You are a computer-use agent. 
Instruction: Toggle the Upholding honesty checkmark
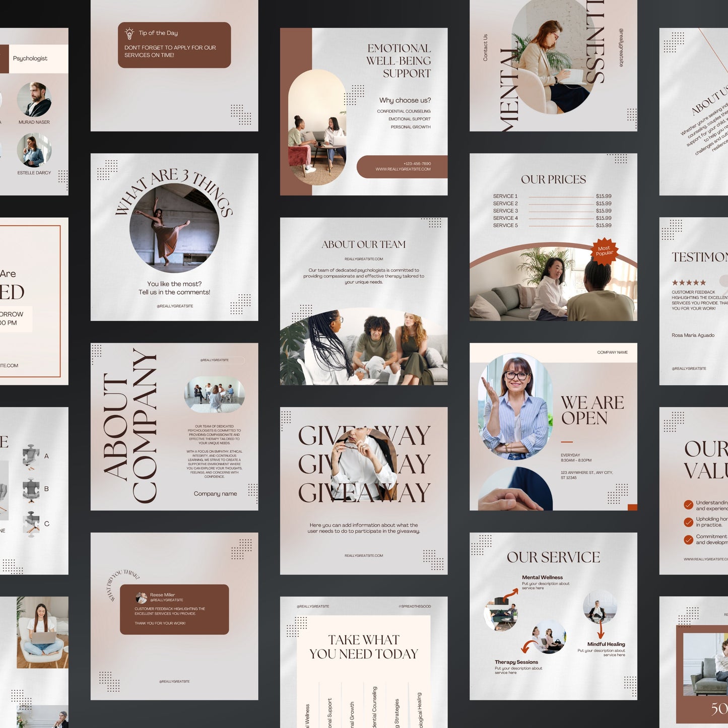tap(689, 523)
